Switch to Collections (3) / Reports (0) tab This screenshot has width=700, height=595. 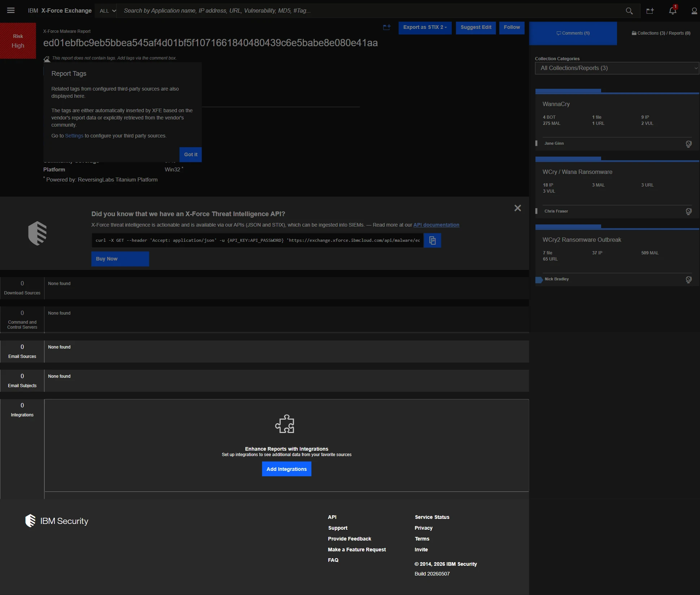pyautogui.click(x=661, y=33)
